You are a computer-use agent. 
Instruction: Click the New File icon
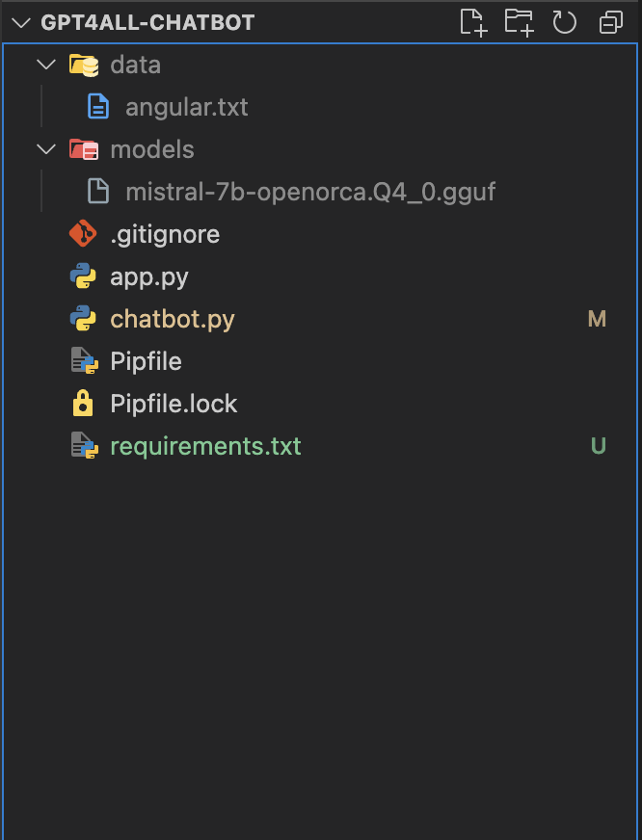tap(473, 22)
